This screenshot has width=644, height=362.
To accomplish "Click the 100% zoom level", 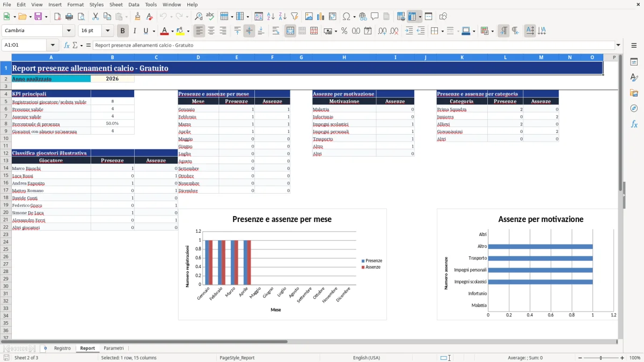I will tap(635, 358).
